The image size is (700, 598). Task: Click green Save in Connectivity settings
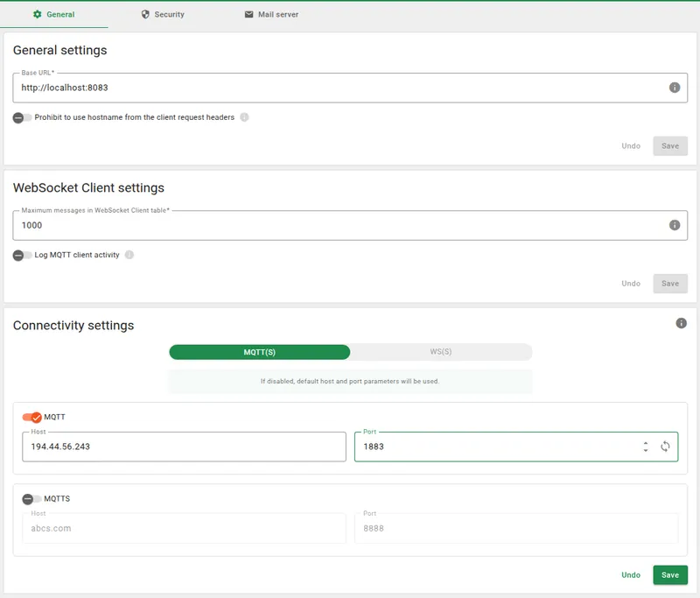coord(669,574)
